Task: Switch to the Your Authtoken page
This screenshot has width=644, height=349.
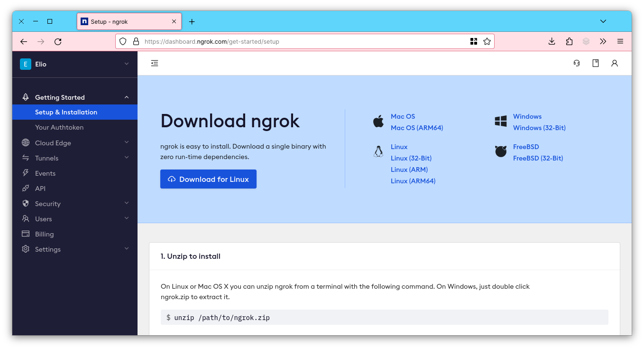Action: [59, 127]
